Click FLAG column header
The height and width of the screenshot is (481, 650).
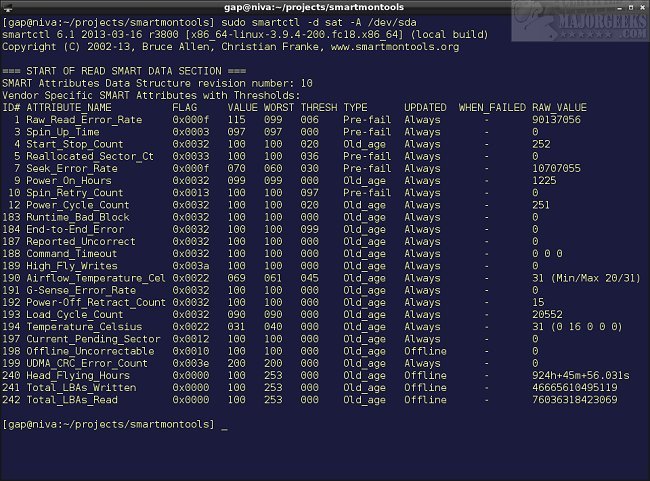184,108
